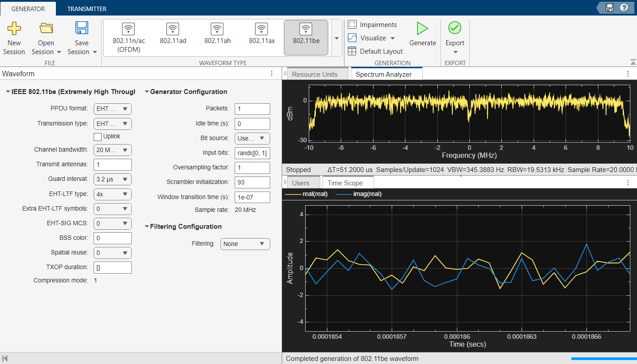Viewport: 637px width, 364px height.
Task: Switch to the TRANSMITTER ribbon tab
Action: click(x=87, y=9)
